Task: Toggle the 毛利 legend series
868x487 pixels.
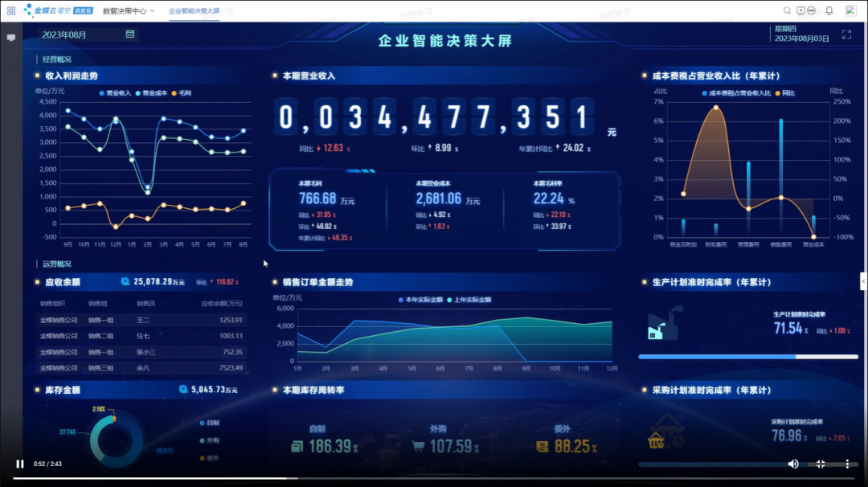Action: 182,93
